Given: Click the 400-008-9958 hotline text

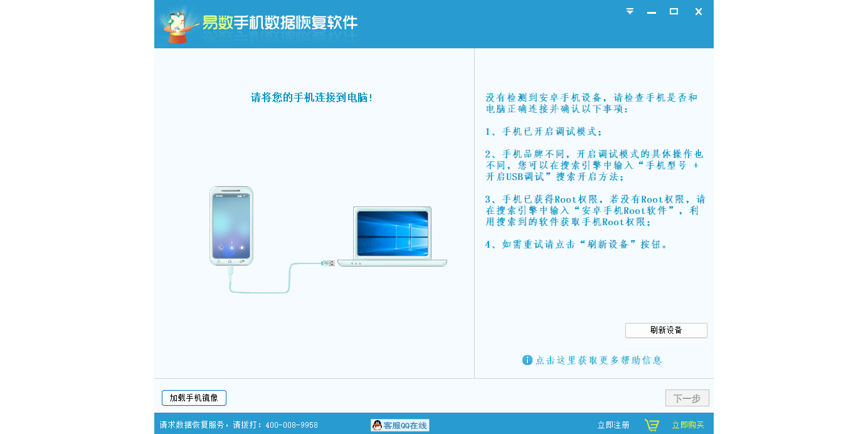Looking at the screenshot, I should click(x=291, y=425).
